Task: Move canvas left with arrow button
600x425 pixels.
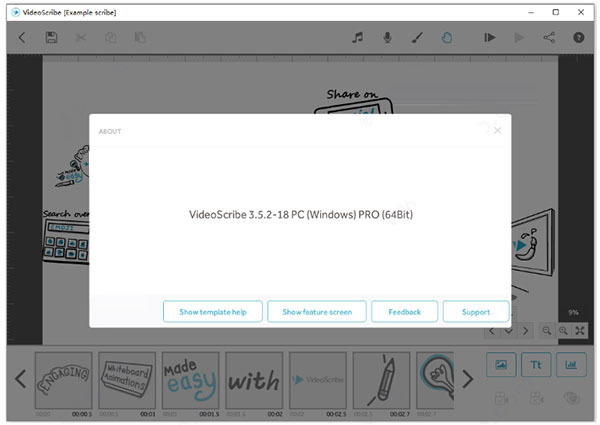Action: [x=492, y=331]
